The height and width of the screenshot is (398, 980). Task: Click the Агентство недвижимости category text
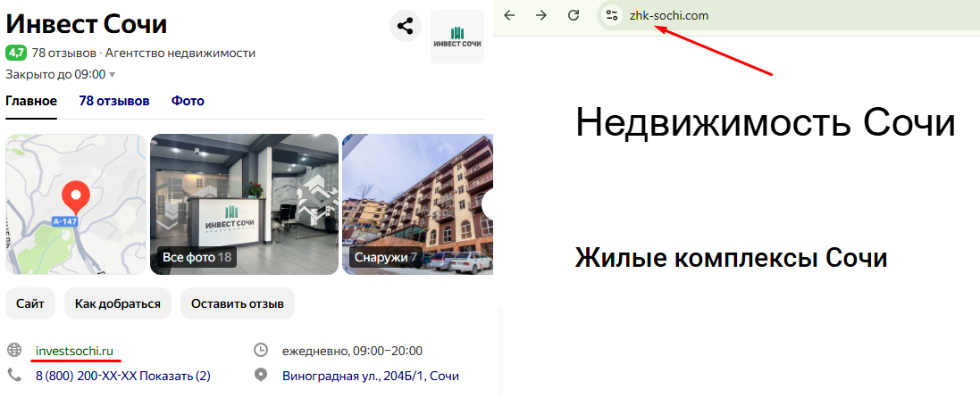tap(180, 54)
